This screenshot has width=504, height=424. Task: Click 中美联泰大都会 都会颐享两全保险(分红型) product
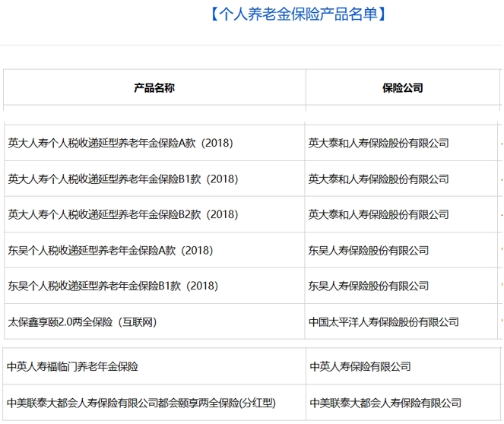pos(141,403)
